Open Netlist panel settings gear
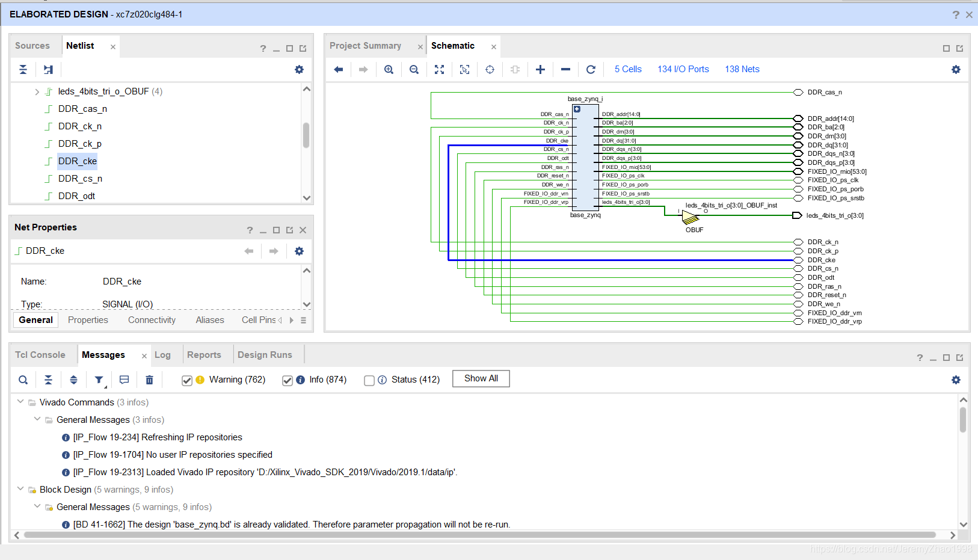The image size is (978, 560). (299, 70)
